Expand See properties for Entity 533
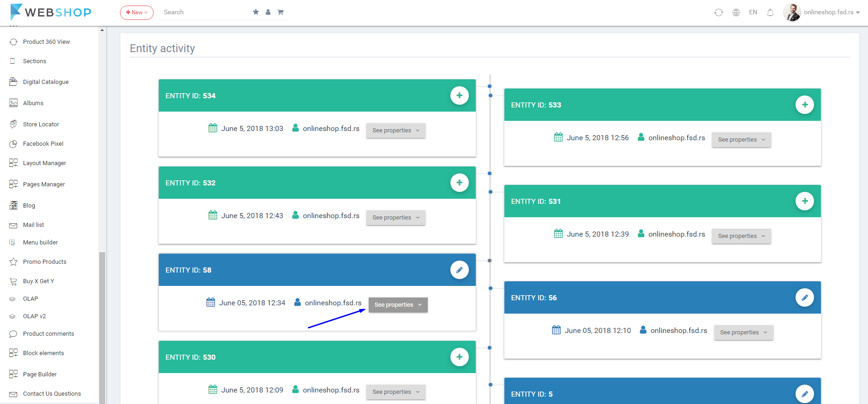The width and height of the screenshot is (868, 404). point(741,140)
